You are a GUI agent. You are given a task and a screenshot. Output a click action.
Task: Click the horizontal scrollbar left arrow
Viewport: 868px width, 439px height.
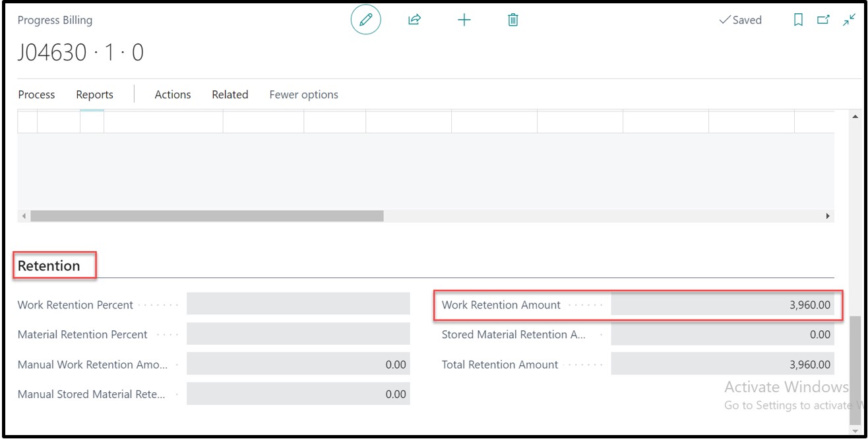click(24, 216)
